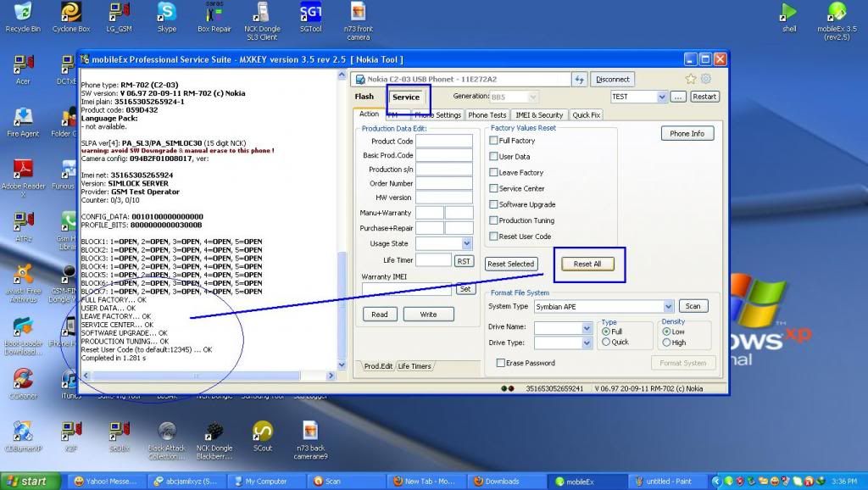The height and width of the screenshot is (490, 868).
Task: Click the Product Code input field
Action: pos(444,142)
